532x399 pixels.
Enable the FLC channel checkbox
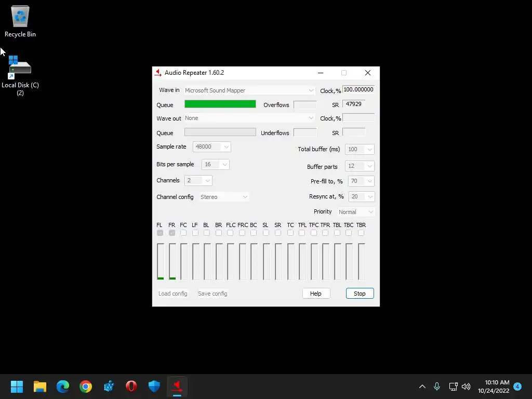tap(230, 233)
